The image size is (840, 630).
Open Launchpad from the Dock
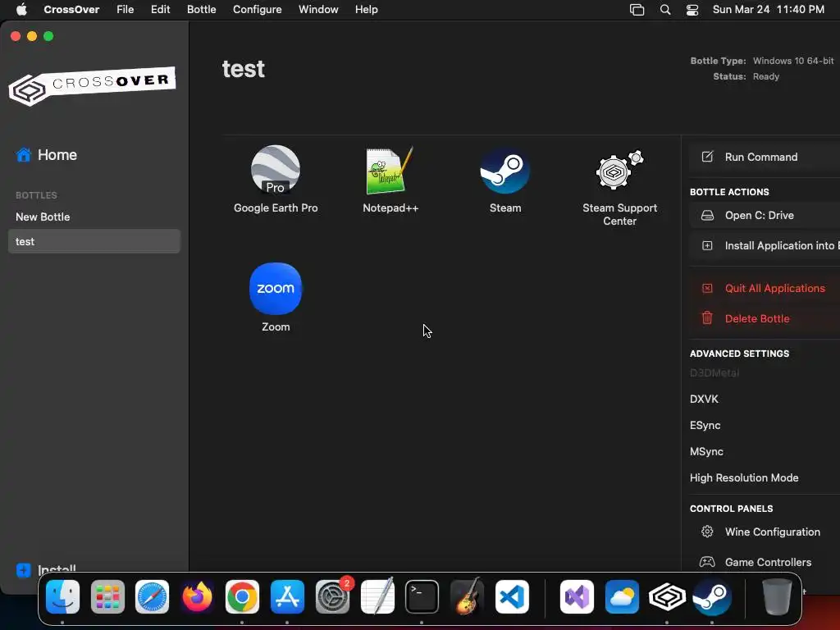click(x=107, y=597)
